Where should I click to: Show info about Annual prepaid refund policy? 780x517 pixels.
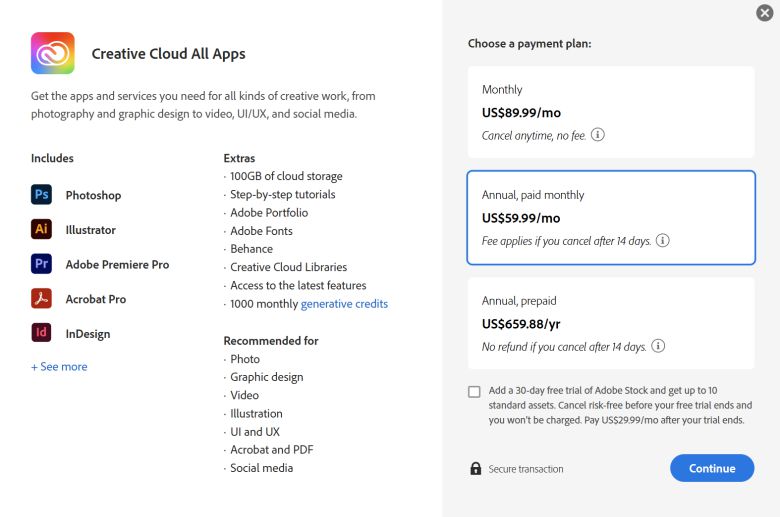pyautogui.click(x=658, y=346)
